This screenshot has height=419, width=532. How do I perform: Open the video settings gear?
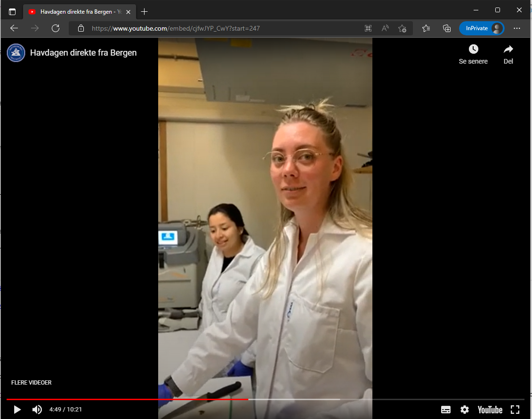[465, 410]
